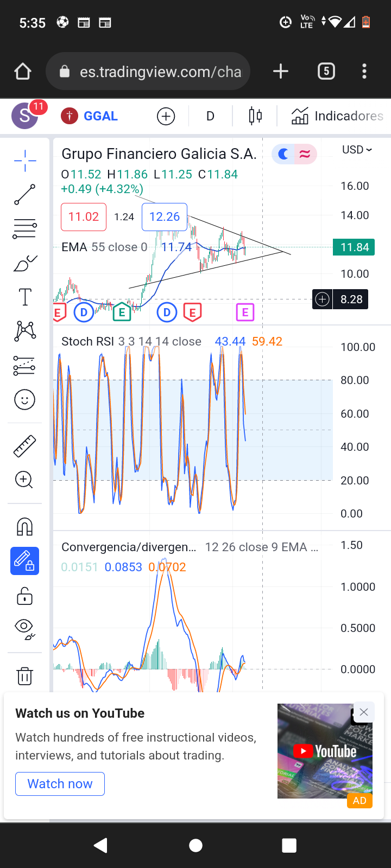Viewport: 391px width, 868px height.
Task: Click the Stoch RSI indicator legend
Action: (131, 342)
